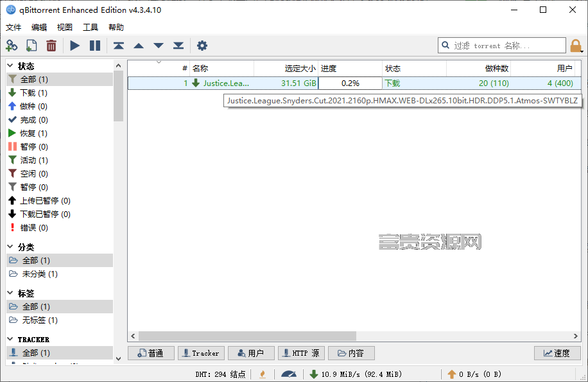Click sidebar scrollbar down arrow
The image size is (588, 382).
pyautogui.click(x=119, y=359)
